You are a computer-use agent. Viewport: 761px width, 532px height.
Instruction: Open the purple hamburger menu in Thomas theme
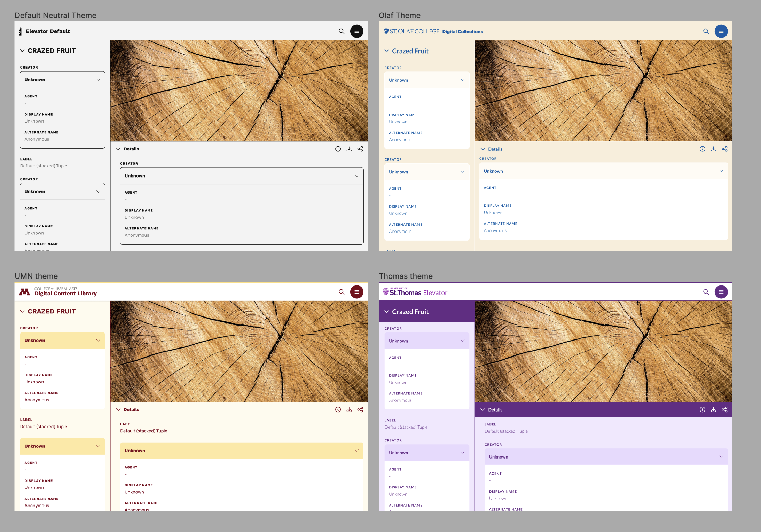[721, 292]
